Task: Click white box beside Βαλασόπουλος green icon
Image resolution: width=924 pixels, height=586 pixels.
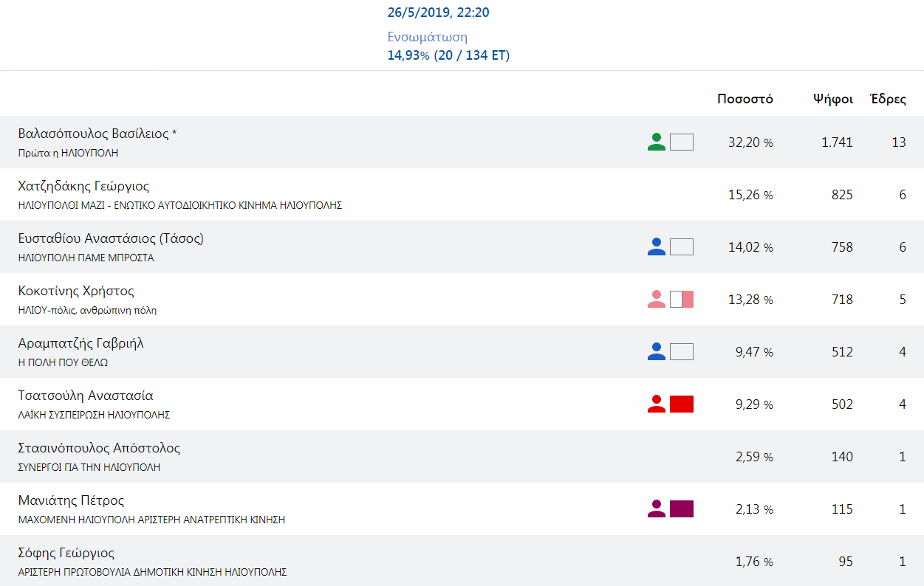Action: (x=682, y=142)
